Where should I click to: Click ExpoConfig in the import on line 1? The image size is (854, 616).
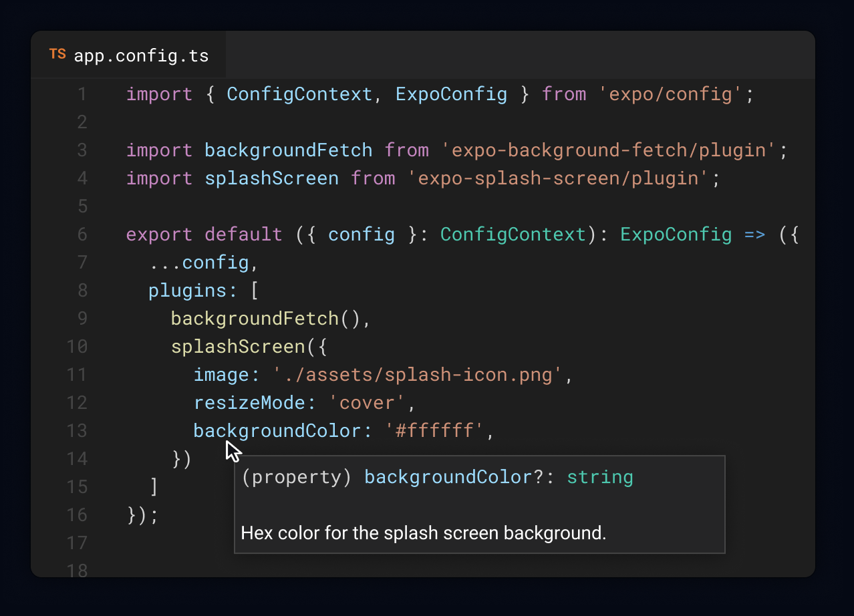451,94
